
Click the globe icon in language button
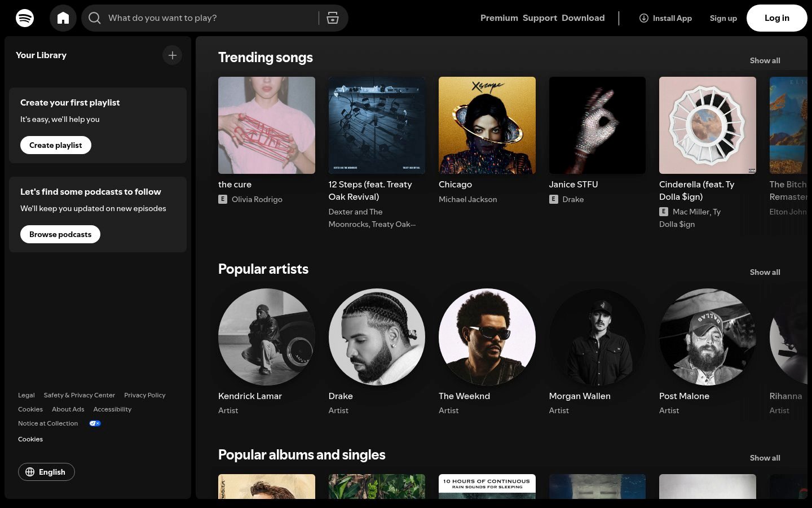[30, 472]
